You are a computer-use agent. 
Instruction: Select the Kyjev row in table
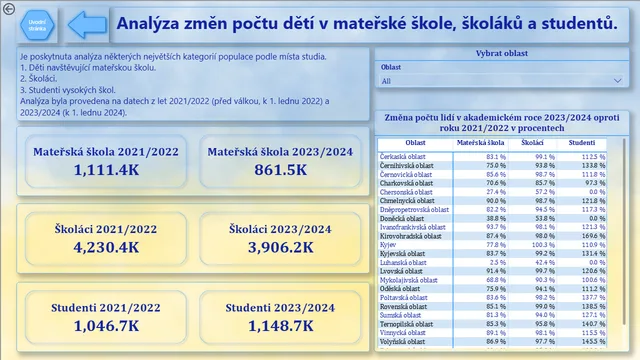[x=492, y=245]
